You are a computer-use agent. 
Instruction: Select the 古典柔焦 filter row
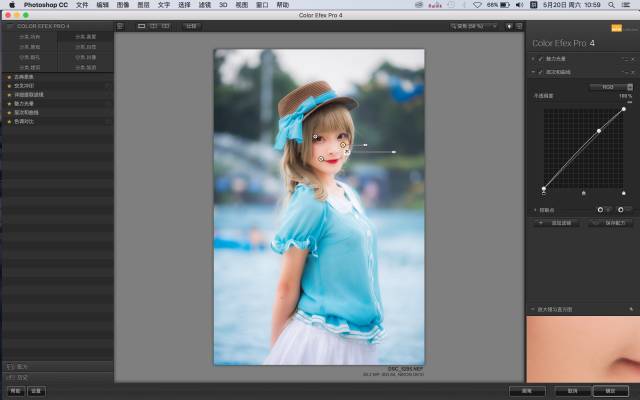point(58,77)
